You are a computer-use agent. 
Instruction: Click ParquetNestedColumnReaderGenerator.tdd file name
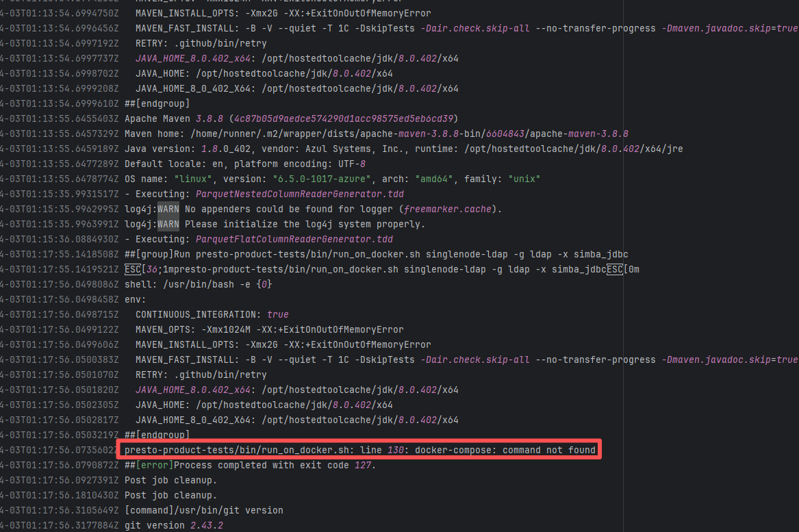pyautogui.click(x=300, y=194)
